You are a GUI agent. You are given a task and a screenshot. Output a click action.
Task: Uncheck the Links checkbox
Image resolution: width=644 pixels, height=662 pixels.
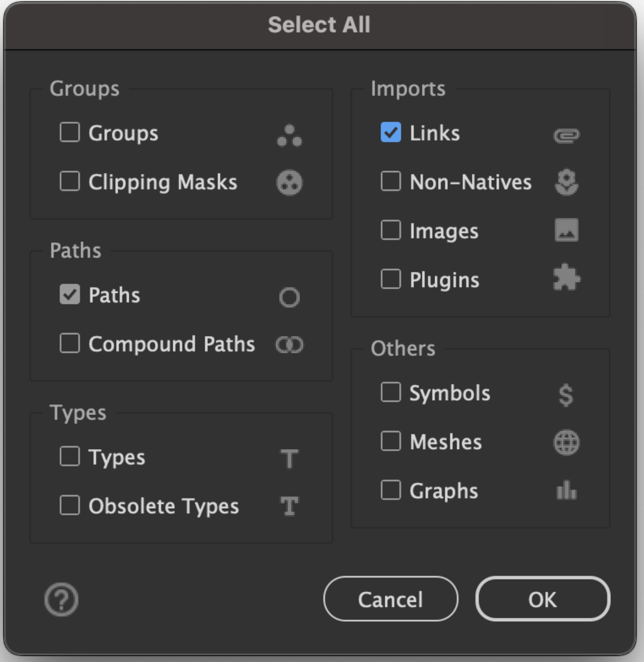pos(391,132)
